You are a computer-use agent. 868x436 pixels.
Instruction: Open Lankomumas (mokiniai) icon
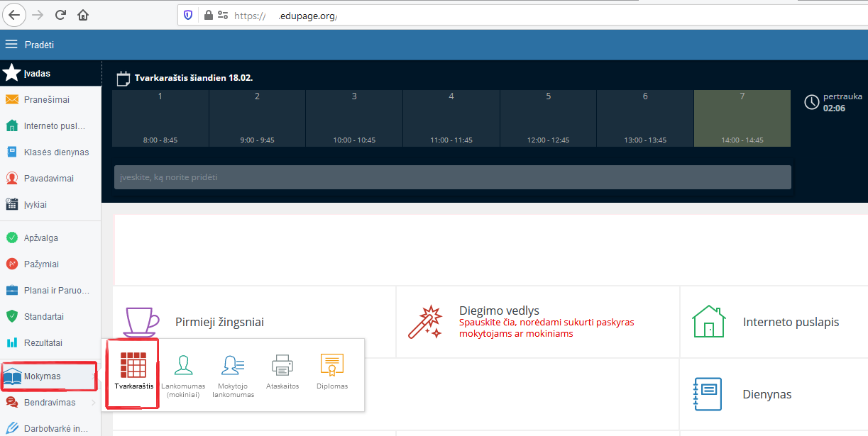point(184,365)
